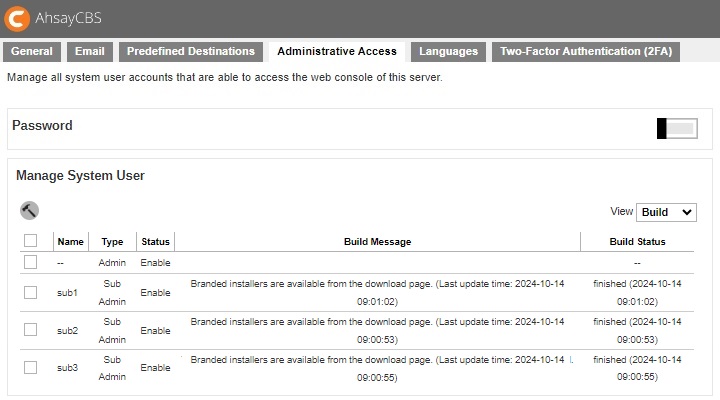Click the build hammer icon
Image resolution: width=720 pixels, height=400 pixels.
(x=29, y=210)
